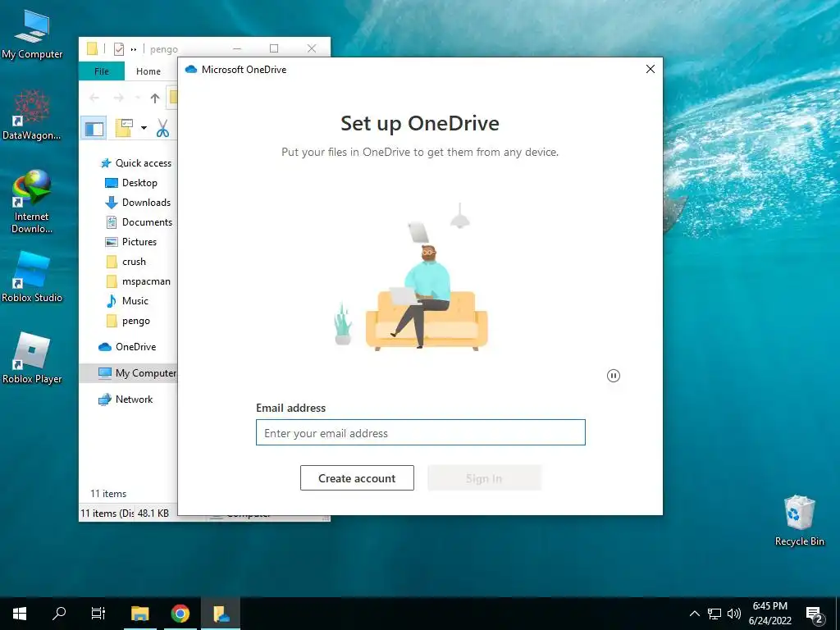Screen dimensions: 840x630
Task: Select My Computer in navigation pane
Action: 129,373
